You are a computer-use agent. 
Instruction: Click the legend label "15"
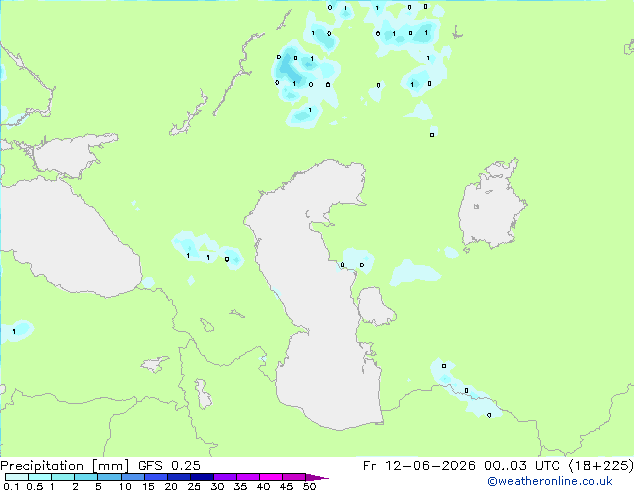point(148,486)
